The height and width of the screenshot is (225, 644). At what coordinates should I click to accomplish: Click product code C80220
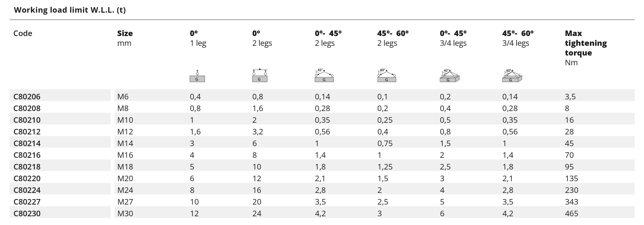[x=27, y=179]
